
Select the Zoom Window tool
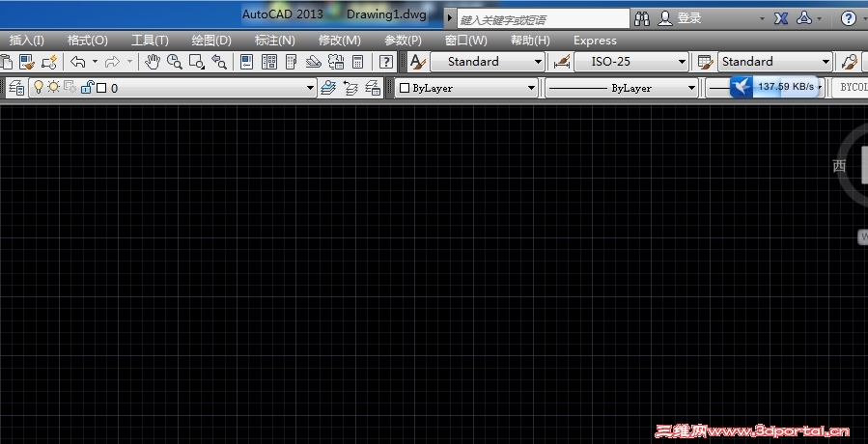pos(197,62)
